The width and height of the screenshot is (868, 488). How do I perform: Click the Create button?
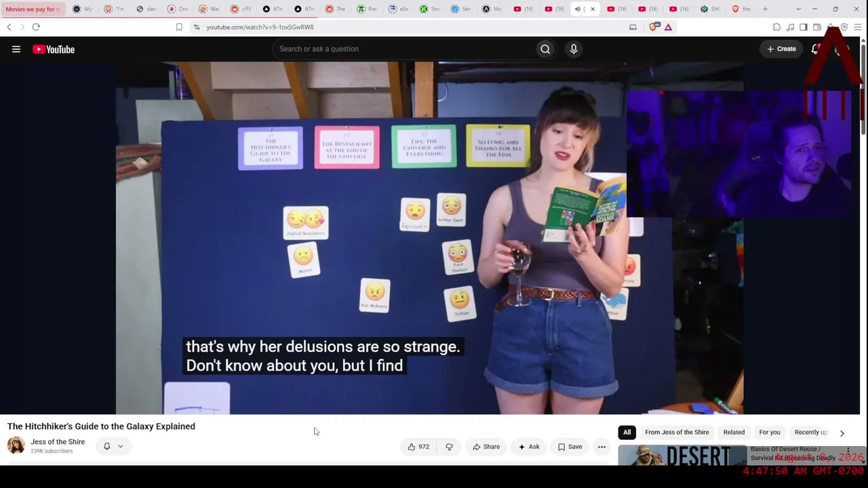pos(781,49)
